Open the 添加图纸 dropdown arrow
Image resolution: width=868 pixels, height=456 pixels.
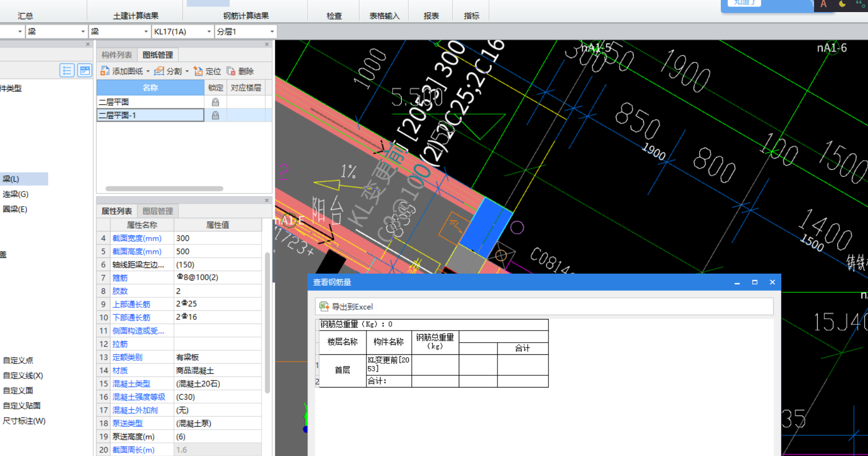pyautogui.click(x=148, y=72)
